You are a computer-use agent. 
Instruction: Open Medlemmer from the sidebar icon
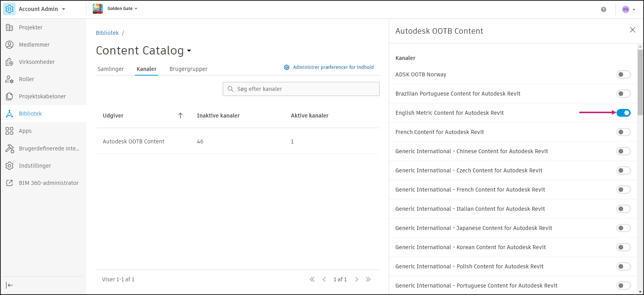click(x=9, y=45)
